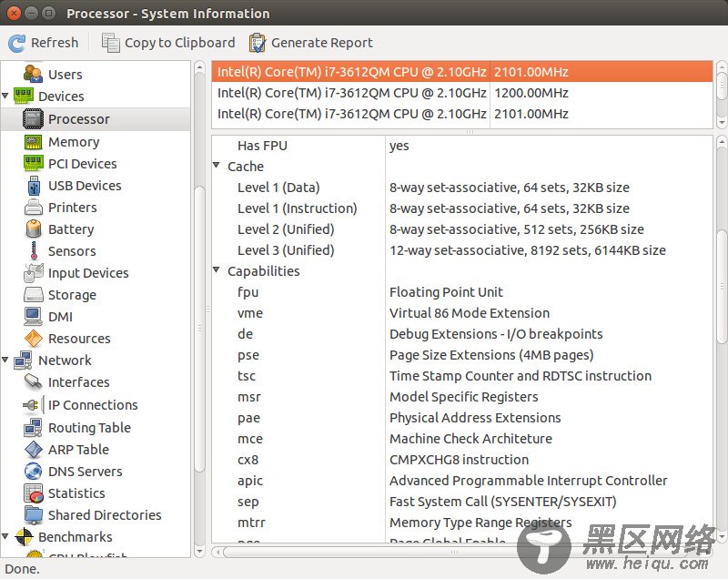Click the Level 3 (Unified) row
The height and width of the screenshot is (579, 728).
[x=462, y=250]
